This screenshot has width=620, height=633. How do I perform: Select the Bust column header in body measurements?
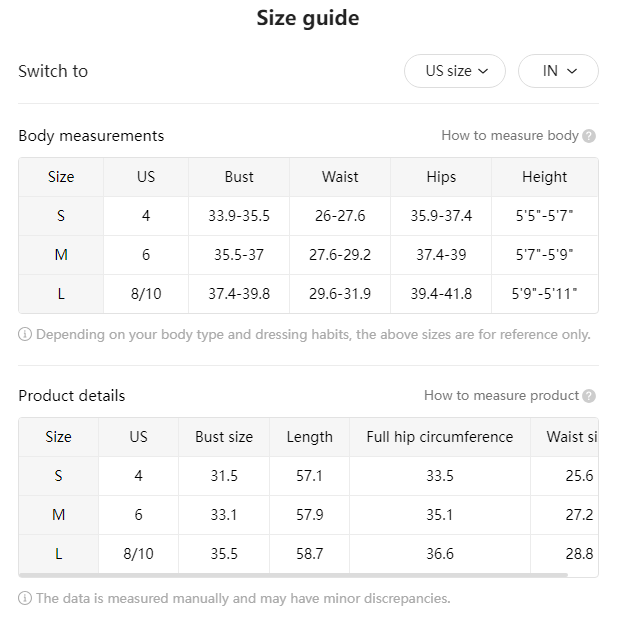[239, 177]
